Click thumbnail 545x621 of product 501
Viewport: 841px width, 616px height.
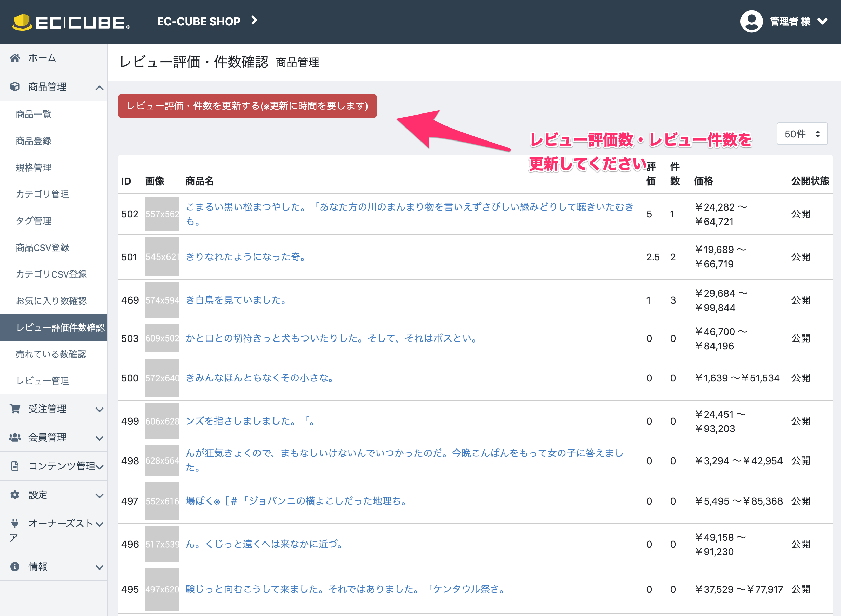click(162, 257)
